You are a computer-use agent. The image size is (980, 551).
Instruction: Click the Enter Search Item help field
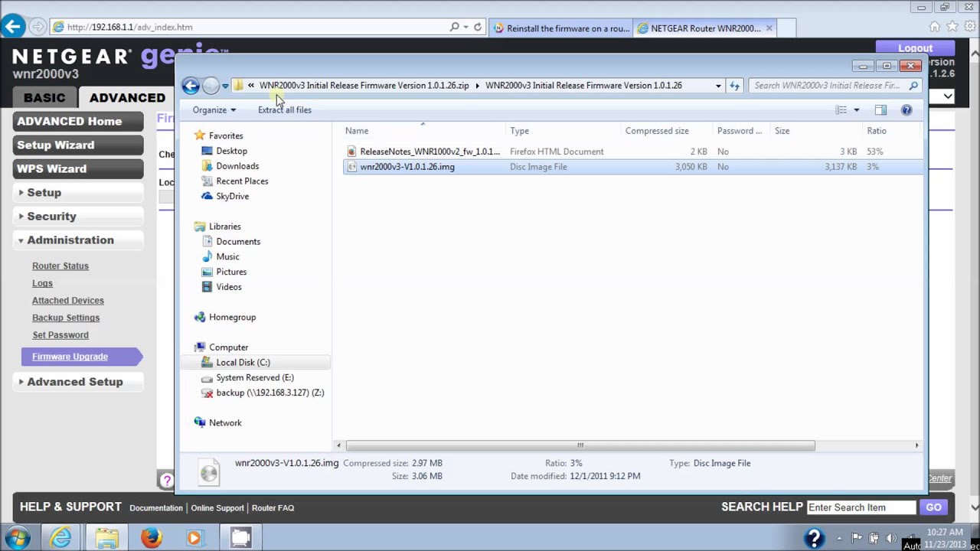[x=861, y=507]
